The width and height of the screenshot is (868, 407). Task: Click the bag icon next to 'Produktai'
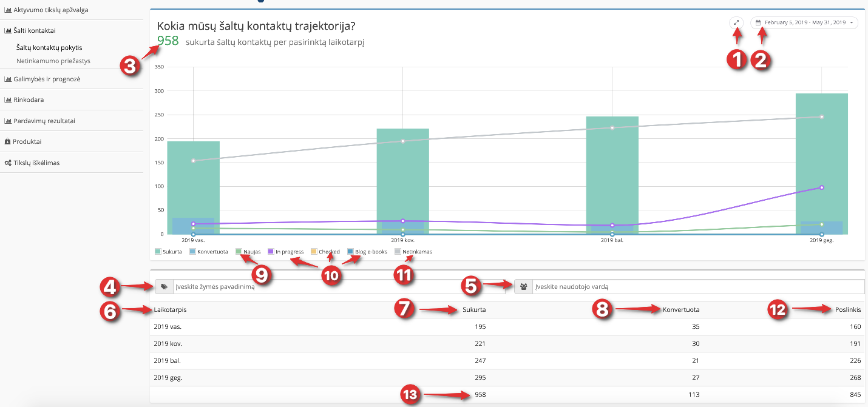pos(7,141)
